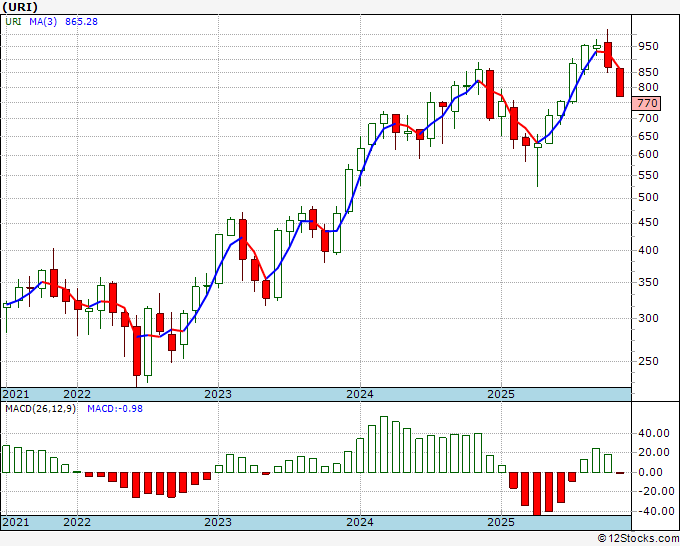Viewport: 680px width, 546px height.
Task: Click the 20.00 MACD axis label
Action: (654, 452)
